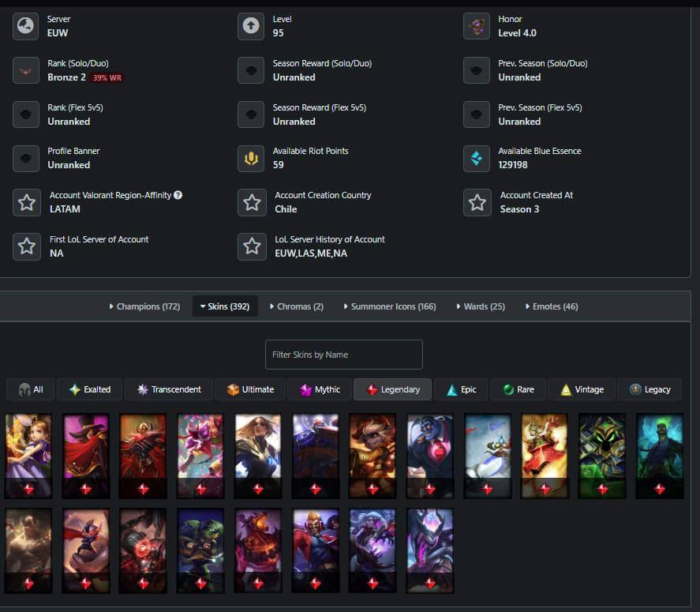The height and width of the screenshot is (612, 700).
Task: Click the Available Blue Essence icon
Action: 477,158
